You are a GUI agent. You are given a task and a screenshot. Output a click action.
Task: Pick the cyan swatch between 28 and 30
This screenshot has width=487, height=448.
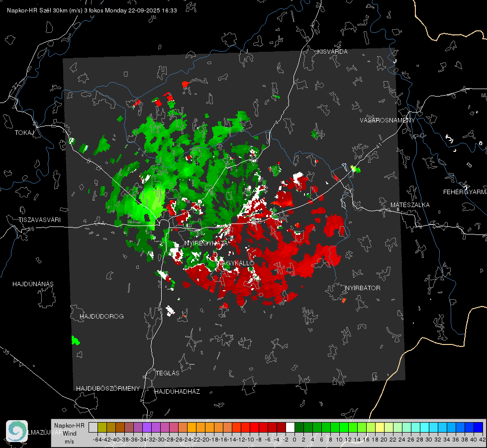pyautogui.click(x=425, y=427)
